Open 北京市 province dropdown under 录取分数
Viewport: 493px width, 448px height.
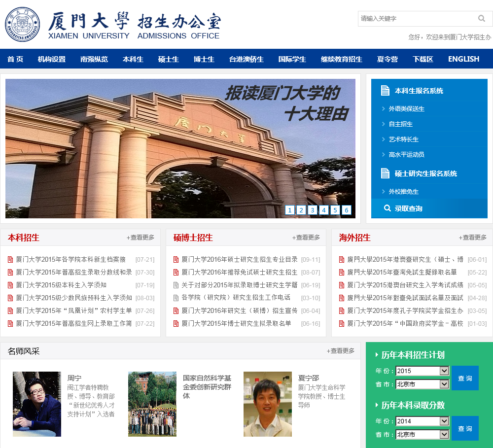(423, 434)
